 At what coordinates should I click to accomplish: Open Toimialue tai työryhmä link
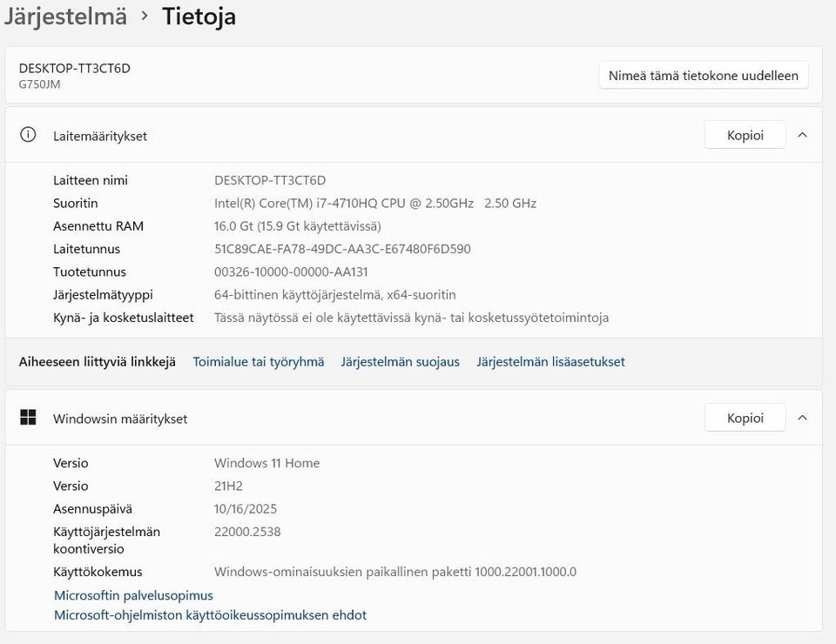259,362
